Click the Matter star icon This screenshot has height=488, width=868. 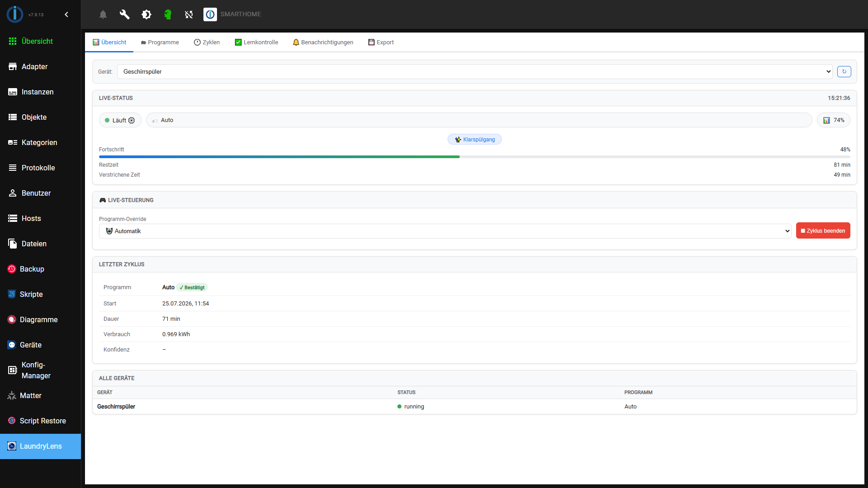point(12,395)
